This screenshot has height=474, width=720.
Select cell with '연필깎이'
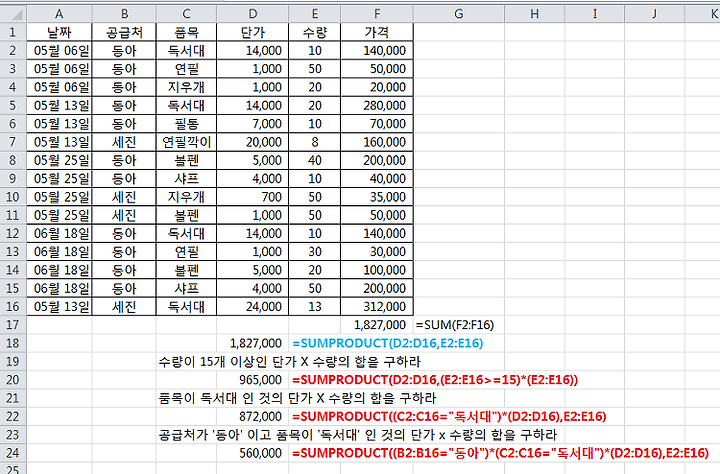(x=186, y=142)
